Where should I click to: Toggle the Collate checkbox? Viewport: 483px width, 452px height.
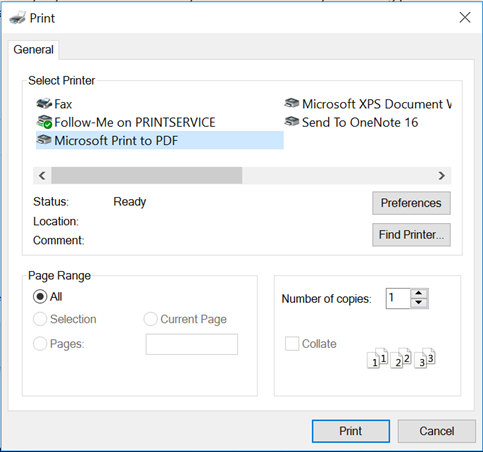click(292, 344)
